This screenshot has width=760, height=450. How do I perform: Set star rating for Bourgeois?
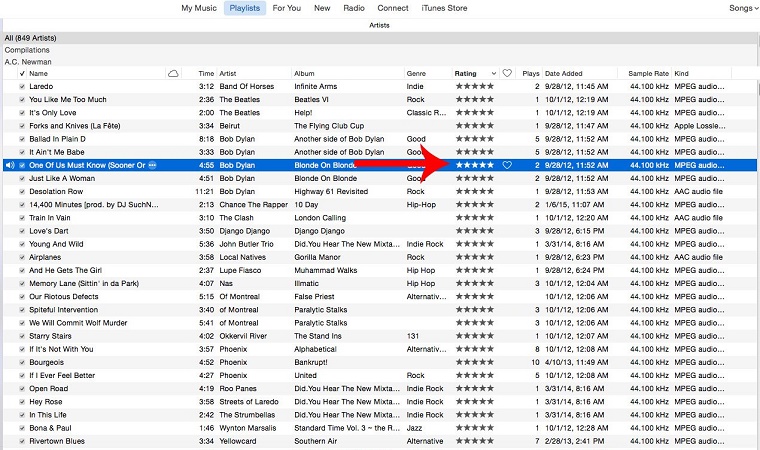(475, 362)
